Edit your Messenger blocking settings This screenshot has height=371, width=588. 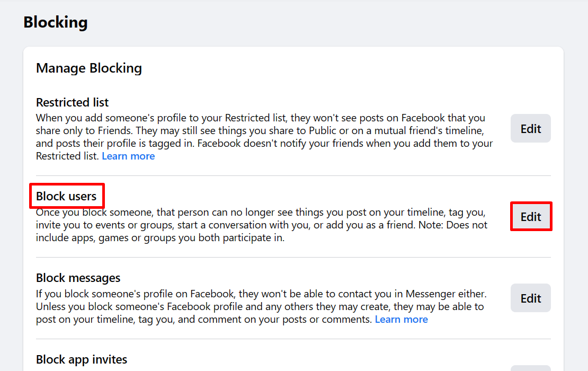[530, 298]
